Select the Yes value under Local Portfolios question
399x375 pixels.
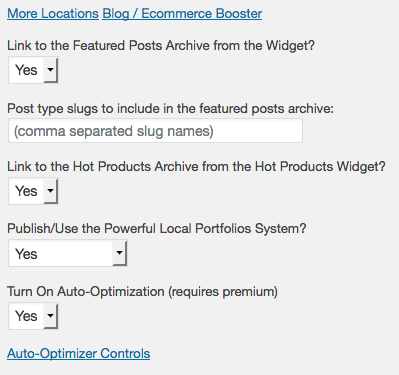click(26, 254)
